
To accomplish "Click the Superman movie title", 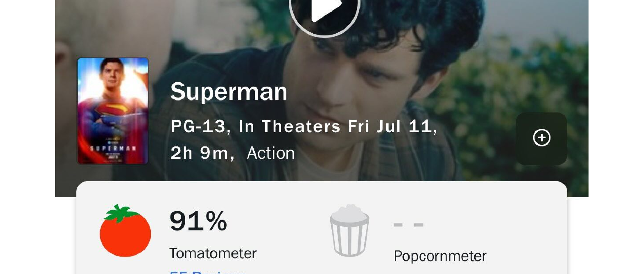I will pos(229,92).
